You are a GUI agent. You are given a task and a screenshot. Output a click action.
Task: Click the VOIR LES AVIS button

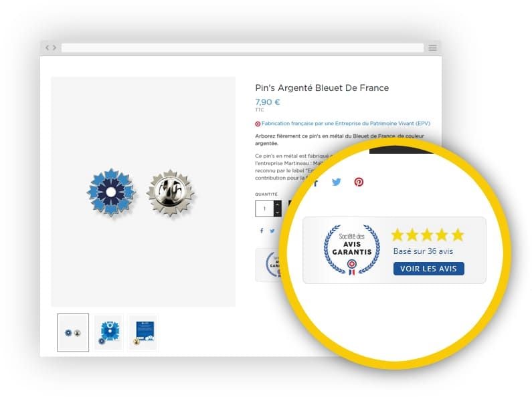click(x=428, y=269)
